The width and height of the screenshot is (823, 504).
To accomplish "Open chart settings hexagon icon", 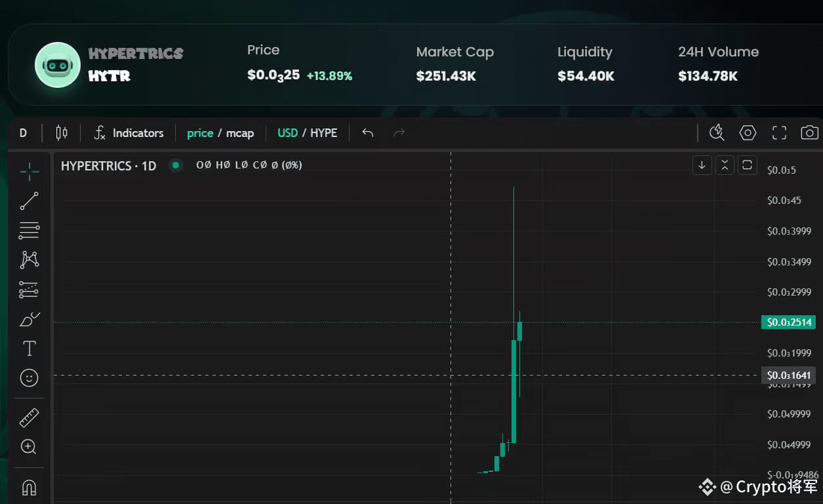I will 748,133.
